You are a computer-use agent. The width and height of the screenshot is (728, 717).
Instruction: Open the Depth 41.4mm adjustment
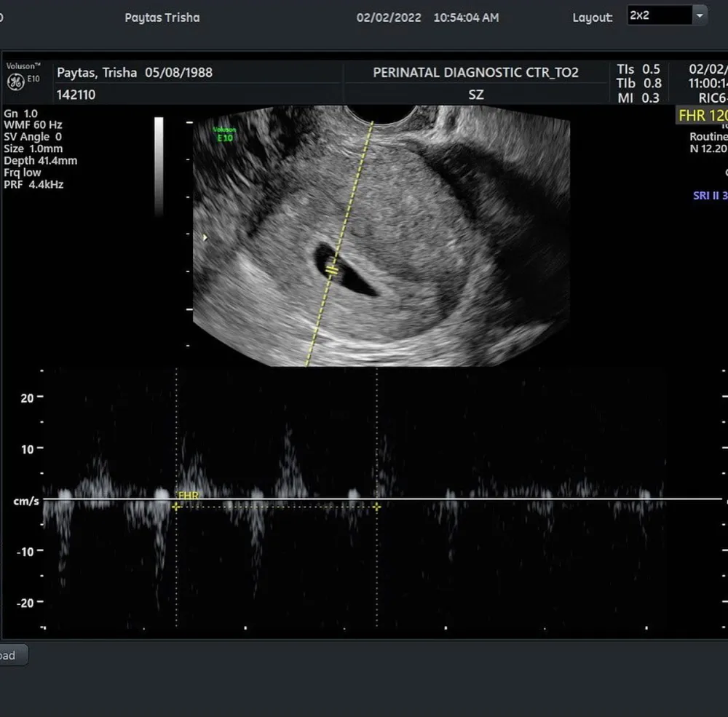(x=39, y=160)
